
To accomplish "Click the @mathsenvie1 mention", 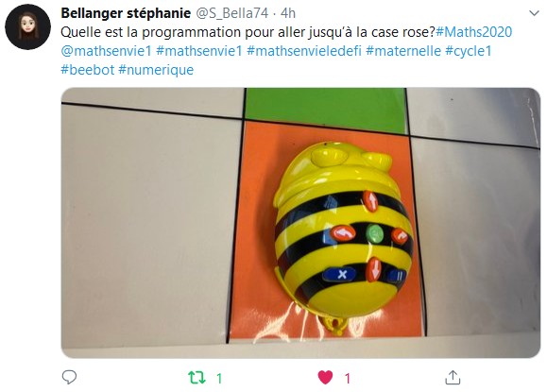I will pos(106,51).
